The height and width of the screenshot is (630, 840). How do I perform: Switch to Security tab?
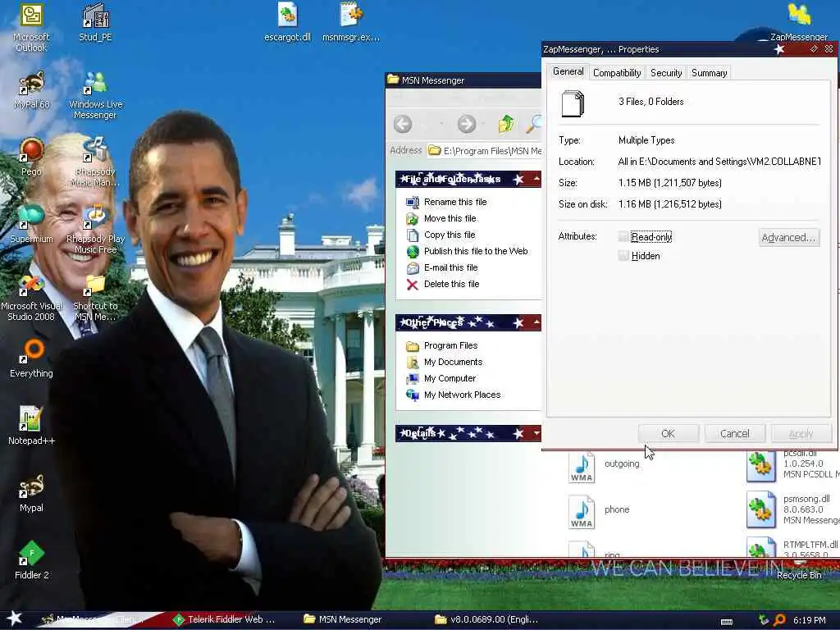point(666,73)
